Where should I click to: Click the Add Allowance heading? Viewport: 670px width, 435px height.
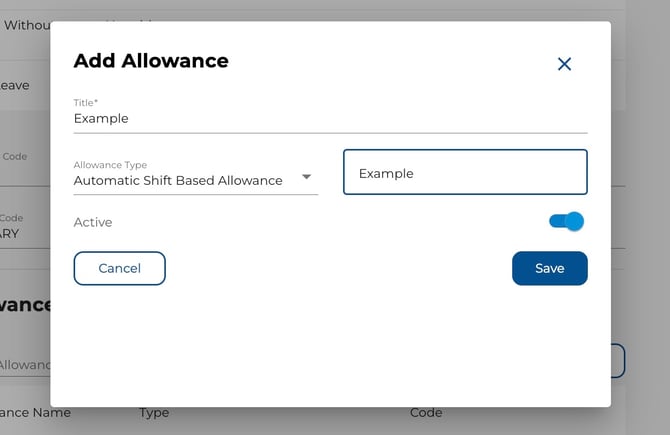pos(151,60)
